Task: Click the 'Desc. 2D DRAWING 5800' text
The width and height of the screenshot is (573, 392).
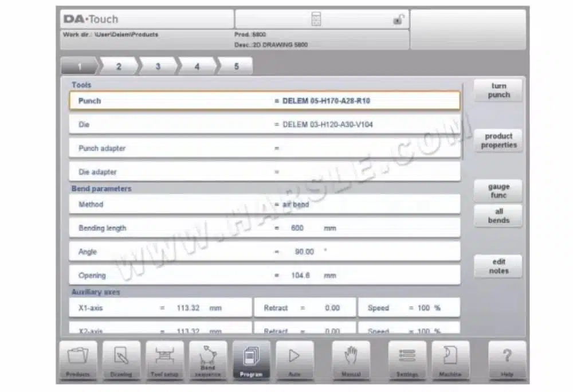Action: click(x=271, y=45)
